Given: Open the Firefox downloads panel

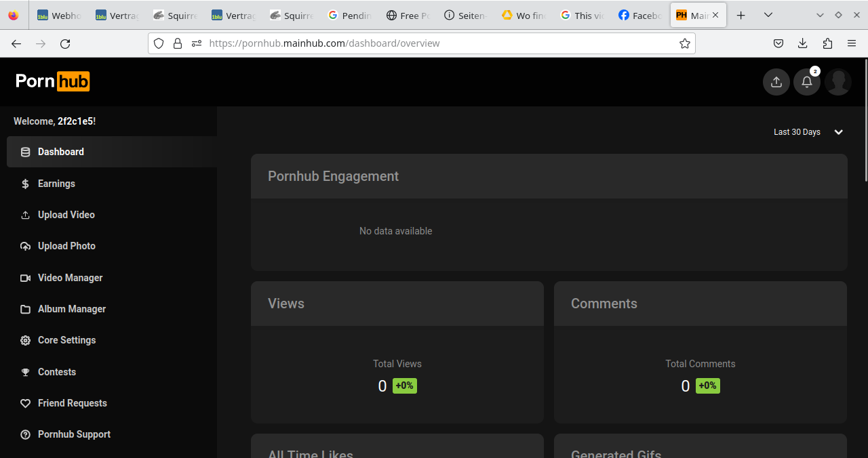Looking at the screenshot, I should 803,43.
